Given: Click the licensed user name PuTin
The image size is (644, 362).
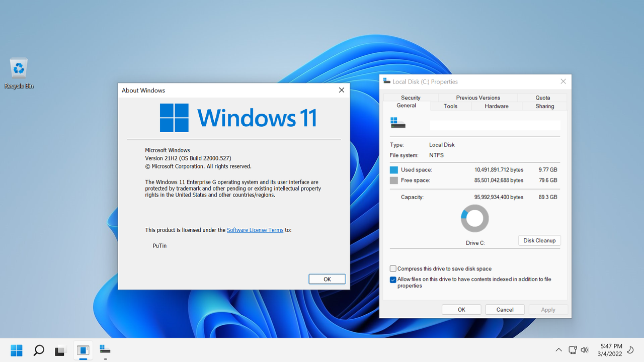Looking at the screenshot, I should [x=159, y=246].
